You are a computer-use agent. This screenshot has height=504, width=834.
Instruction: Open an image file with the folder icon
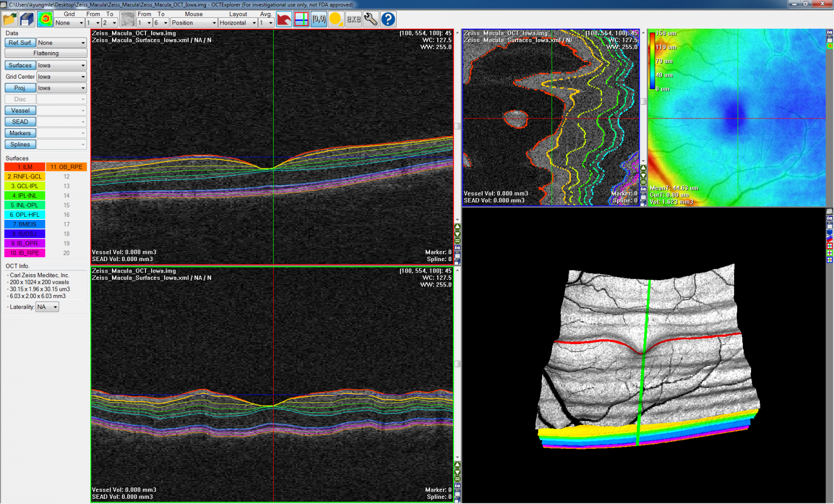point(9,19)
